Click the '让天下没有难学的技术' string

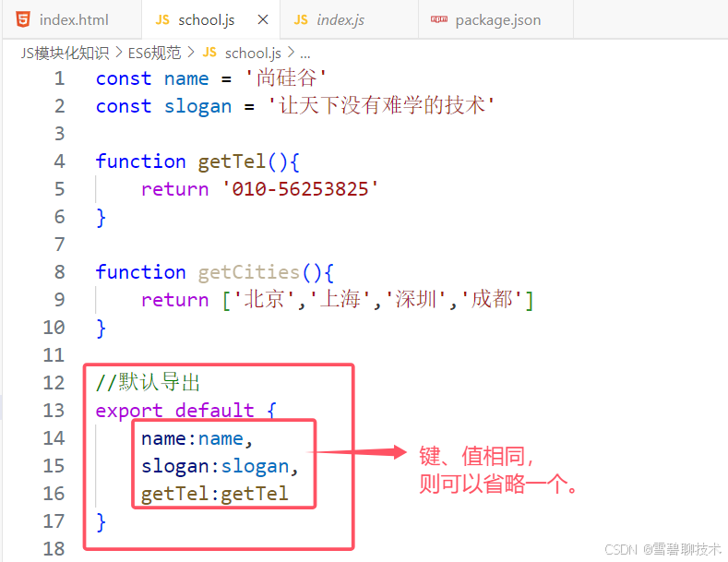[x=382, y=105]
